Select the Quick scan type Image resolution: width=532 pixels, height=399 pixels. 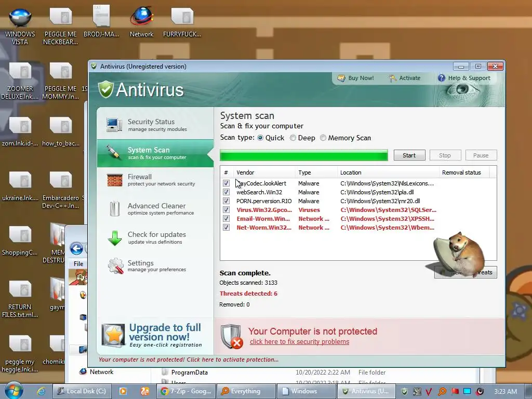(260, 138)
